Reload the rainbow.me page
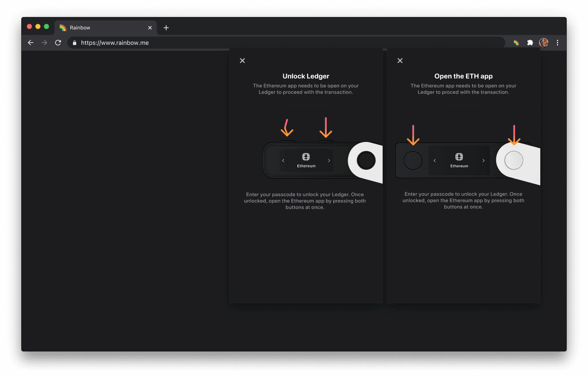The height and width of the screenshot is (377, 588). (58, 43)
